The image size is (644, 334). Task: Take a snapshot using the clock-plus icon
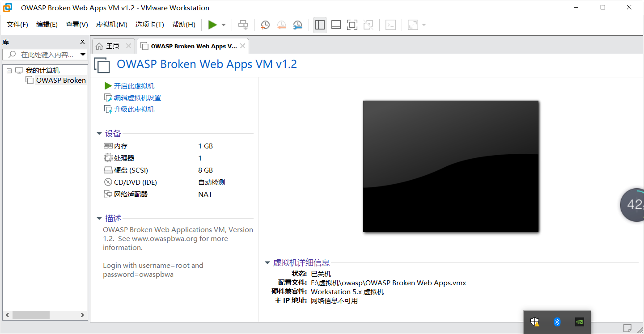(x=265, y=25)
